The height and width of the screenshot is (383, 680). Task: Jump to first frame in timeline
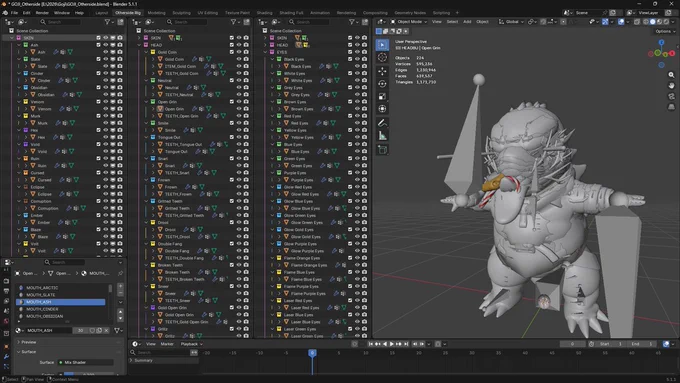(x=370, y=344)
